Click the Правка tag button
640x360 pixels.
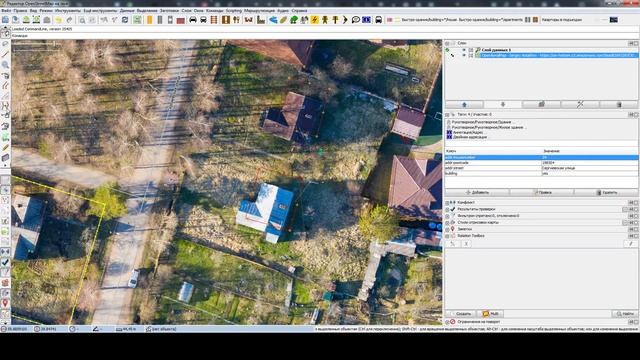click(x=542, y=192)
